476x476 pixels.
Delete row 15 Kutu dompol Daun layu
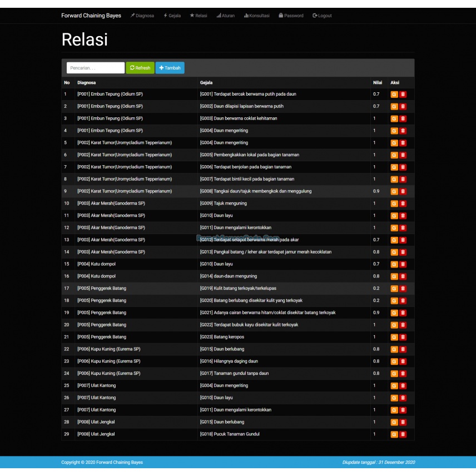(403, 264)
